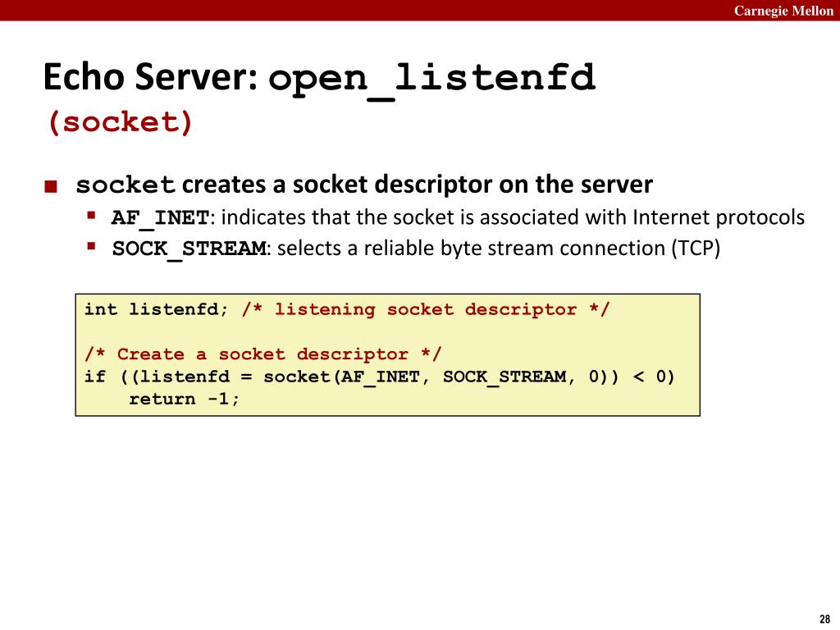This screenshot has width=840, height=630.
Task: Click the small bullet beside AF_INET
Action: click(92, 216)
